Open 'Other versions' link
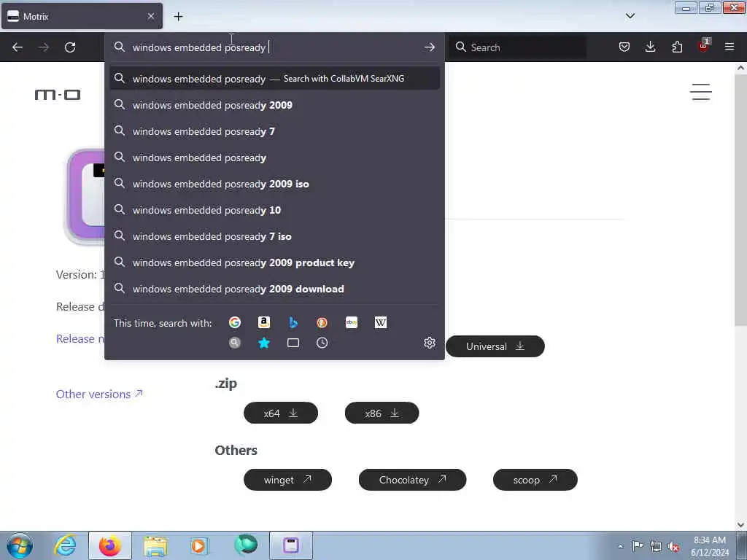The height and width of the screenshot is (560, 747). pyautogui.click(x=99, y=394)
